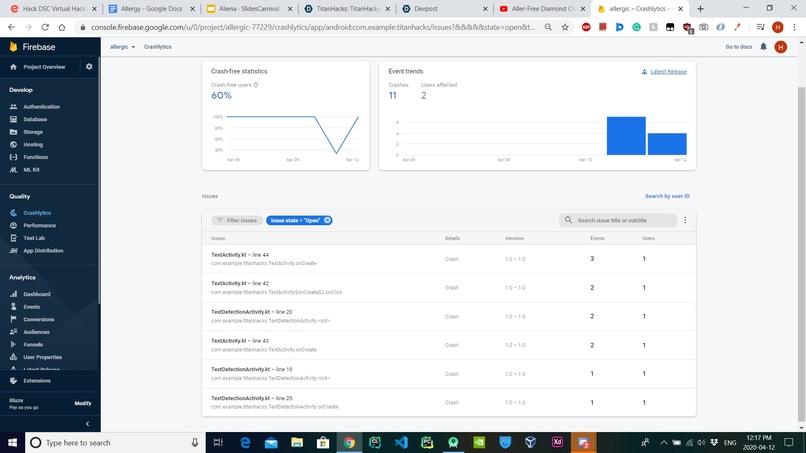
Task: Open Adobe XD from taskbar
Action: (557, 443)
